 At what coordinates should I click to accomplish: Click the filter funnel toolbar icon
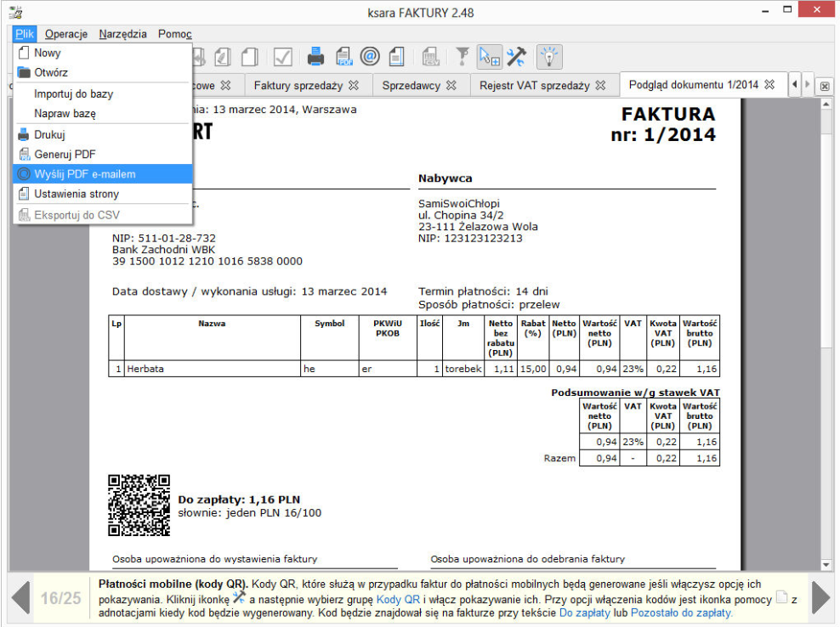[462, 56]
